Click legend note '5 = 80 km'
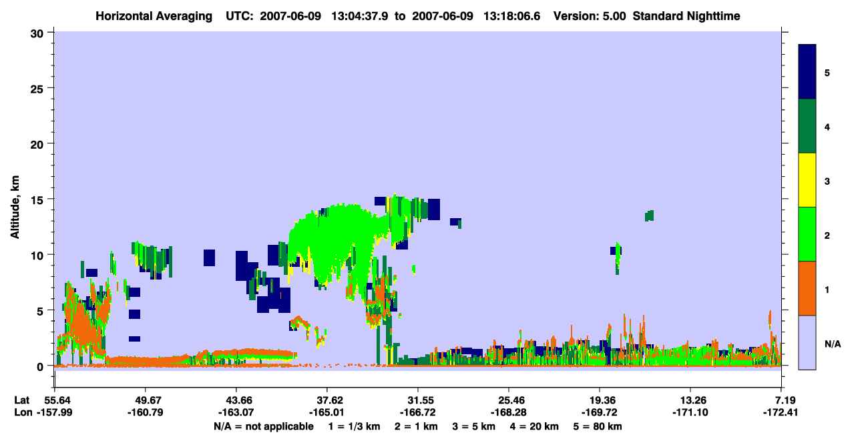Image resolution: width=868 pixels, height=445 pixels. coord(599,426)
